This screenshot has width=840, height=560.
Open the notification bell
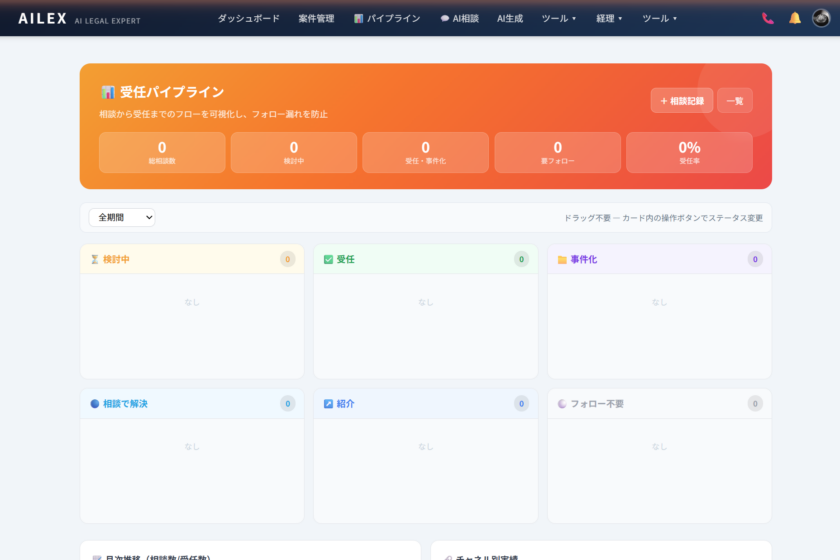point(795,18)
